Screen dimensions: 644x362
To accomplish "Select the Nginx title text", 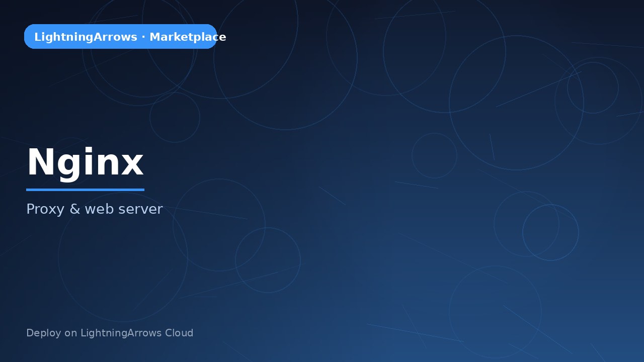I will tap(85, 163).
